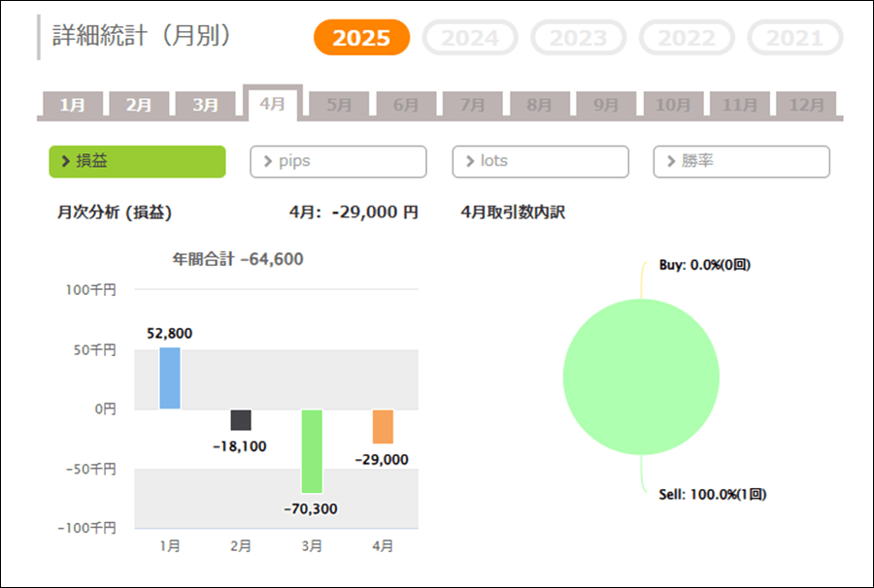
Task: Show the 勝率 analysis view
Action: (x=741, y=161)
